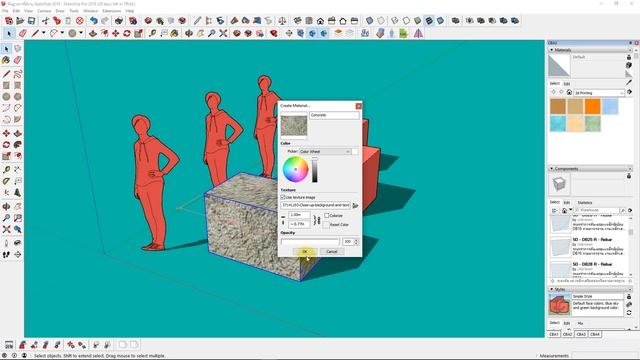The width and height of the screenshot is (640, 360).
Task: Select the Scale tool in top toolbar
Action: pos(138,33)
